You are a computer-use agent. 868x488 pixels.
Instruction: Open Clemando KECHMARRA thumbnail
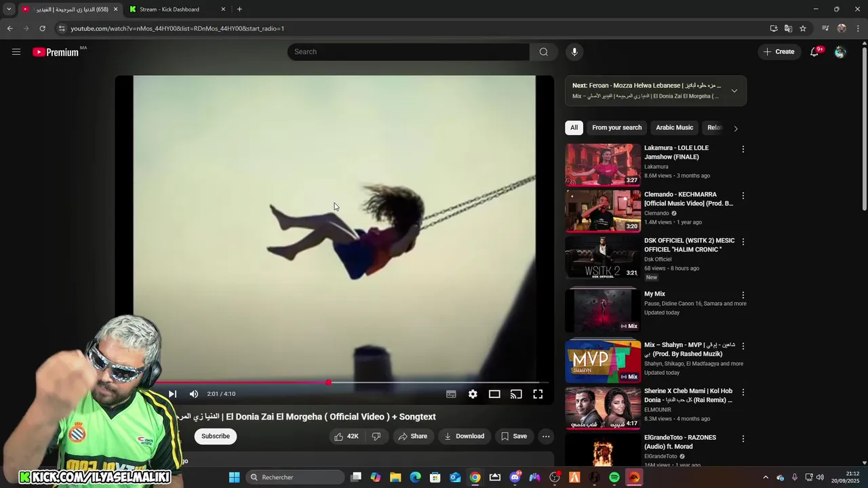coord(603,211)
